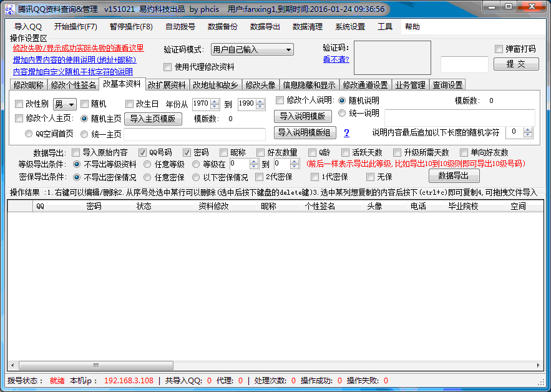Viewport: 551px width, 392px height.
Task: Click the 昵称 column header
Action: coord(279,207)
